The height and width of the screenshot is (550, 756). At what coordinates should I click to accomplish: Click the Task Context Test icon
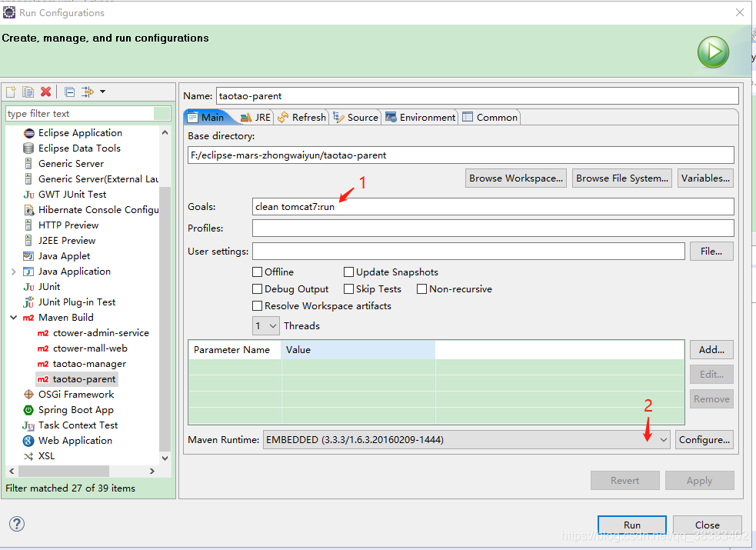tap(29, 425)
